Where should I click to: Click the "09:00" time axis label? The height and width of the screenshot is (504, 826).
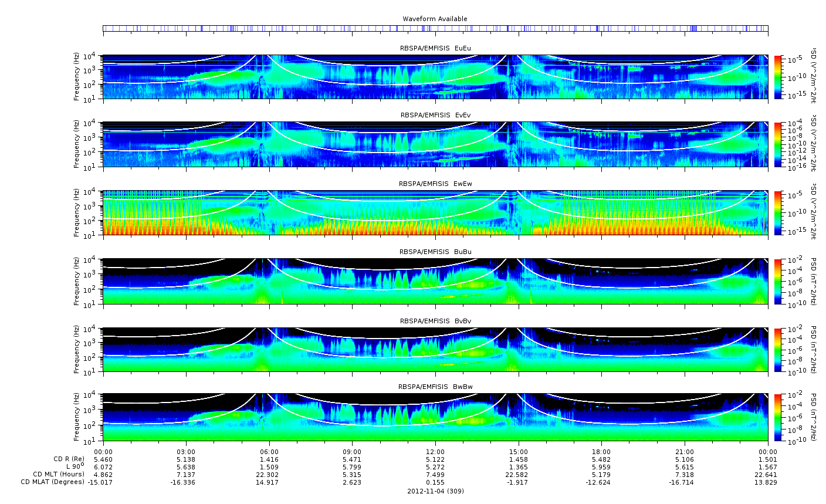point(353,451)
